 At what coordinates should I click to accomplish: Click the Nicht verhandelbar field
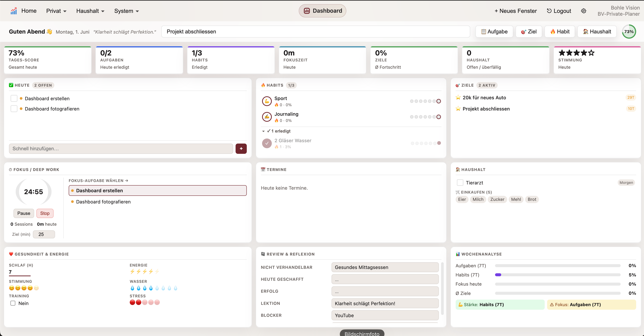pyautogui.click(x=385, y=267)
